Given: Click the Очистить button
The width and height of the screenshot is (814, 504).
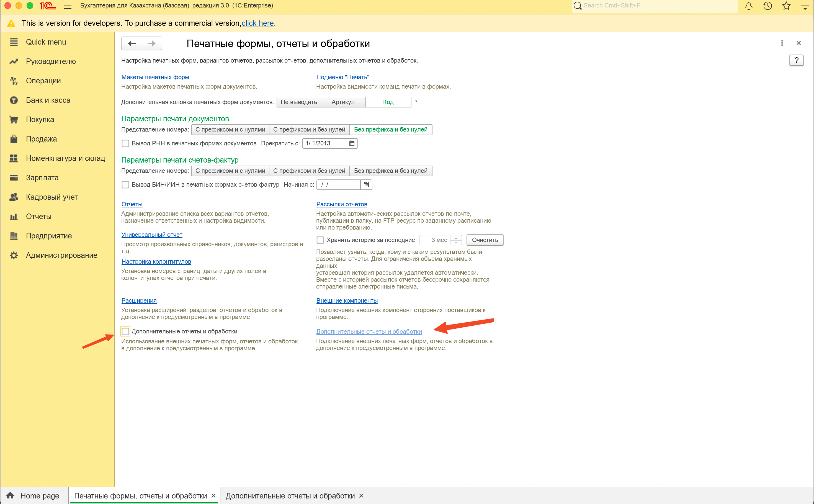Looking at the screenshot, I should (x=485, y=240).
